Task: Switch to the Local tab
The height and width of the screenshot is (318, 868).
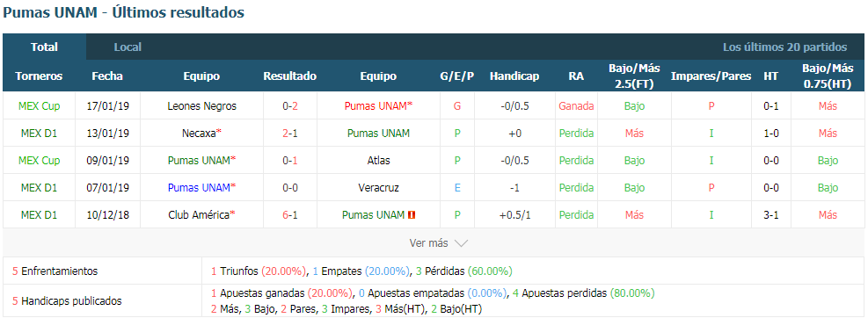Action: [128, 47]
